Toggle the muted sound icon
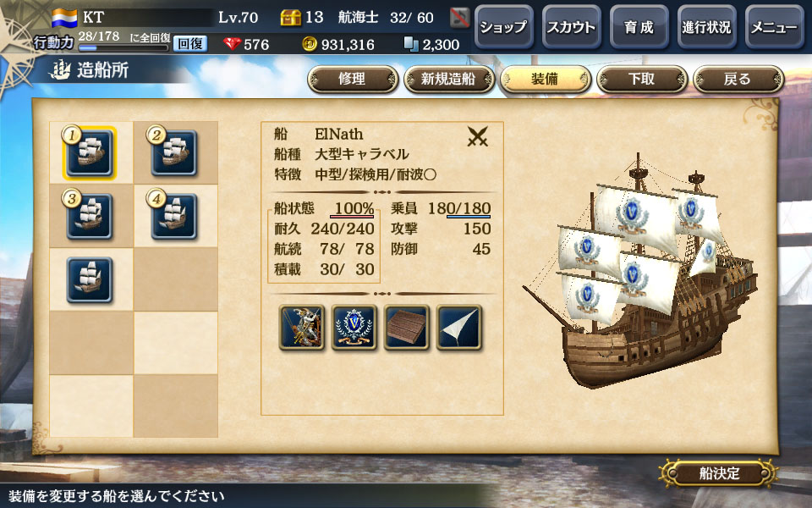812x508 pixels. pos(459,18)
